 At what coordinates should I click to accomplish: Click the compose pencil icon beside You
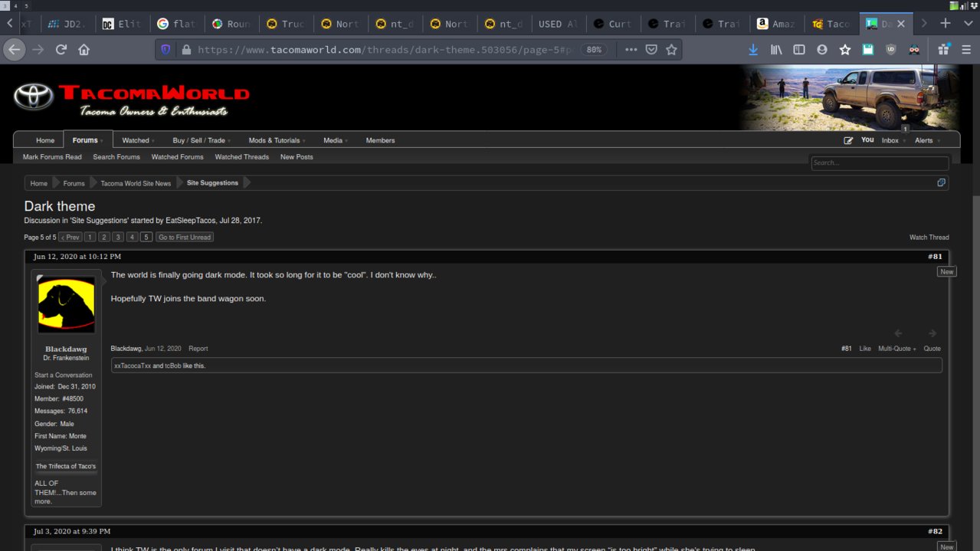pyautogui.click(x=848, y=140)
